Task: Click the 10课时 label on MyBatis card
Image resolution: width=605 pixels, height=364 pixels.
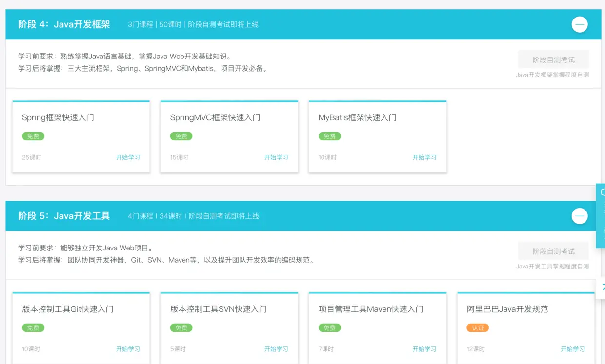Action: [x=328, y=157]
